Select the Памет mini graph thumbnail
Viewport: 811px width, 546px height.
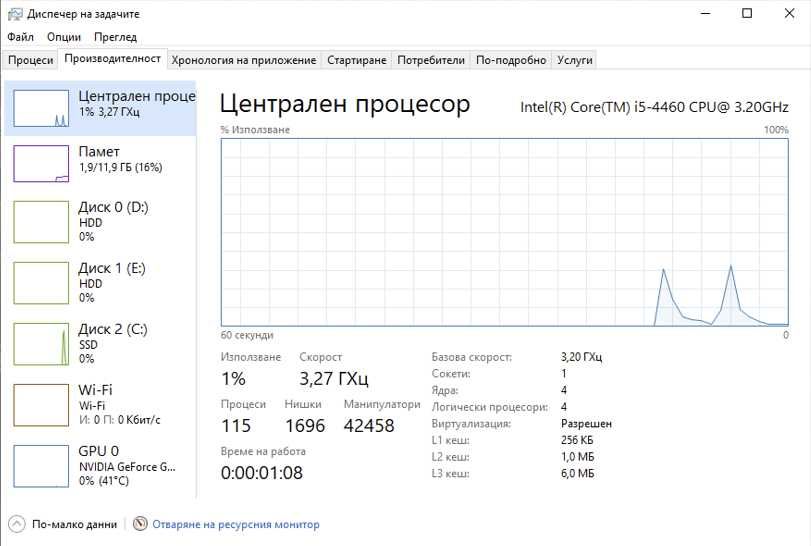[x=41, y=164]
